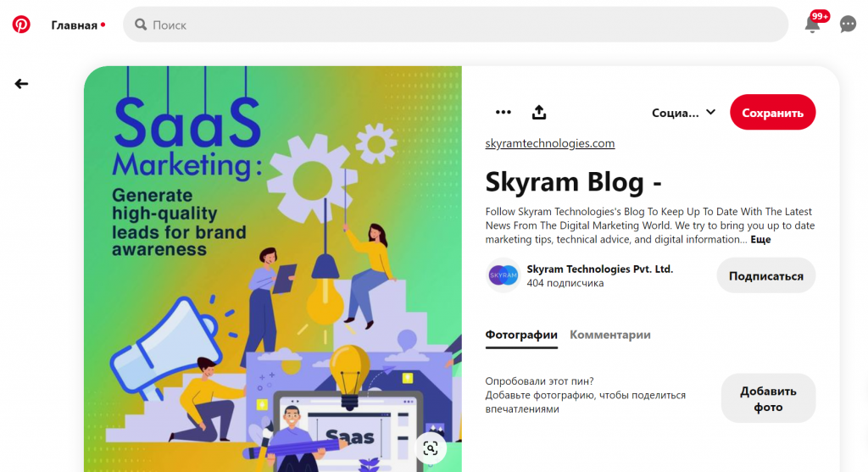This screenshot has height=472, width=868.
Task: Open Skyram Technologies Pvt. Ltd. profile name
Action: 599,269
